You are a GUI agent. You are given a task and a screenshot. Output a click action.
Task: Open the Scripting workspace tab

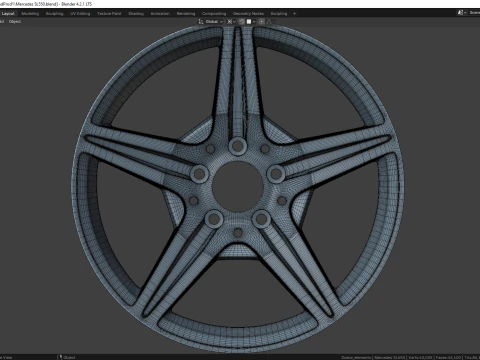pyautogui.click(x=279, y=14)
